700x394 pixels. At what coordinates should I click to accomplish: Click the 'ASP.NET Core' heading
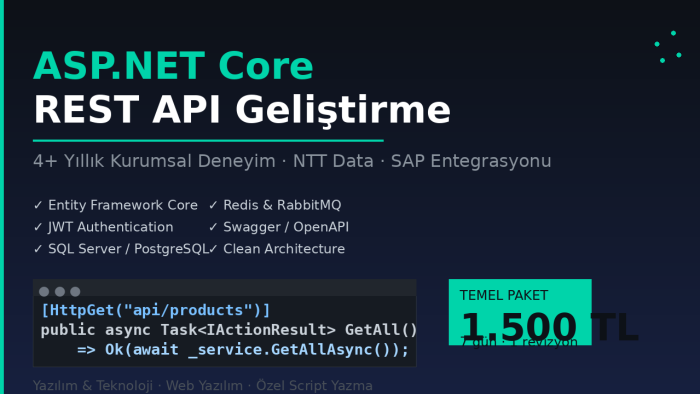click(173, 66)
